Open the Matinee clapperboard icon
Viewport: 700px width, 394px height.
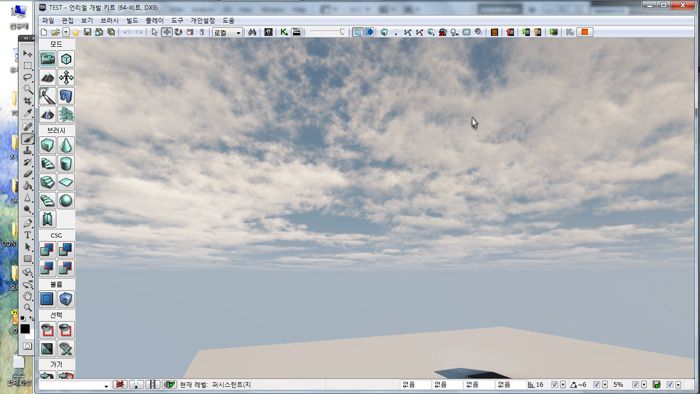click(x=296, y=32)
